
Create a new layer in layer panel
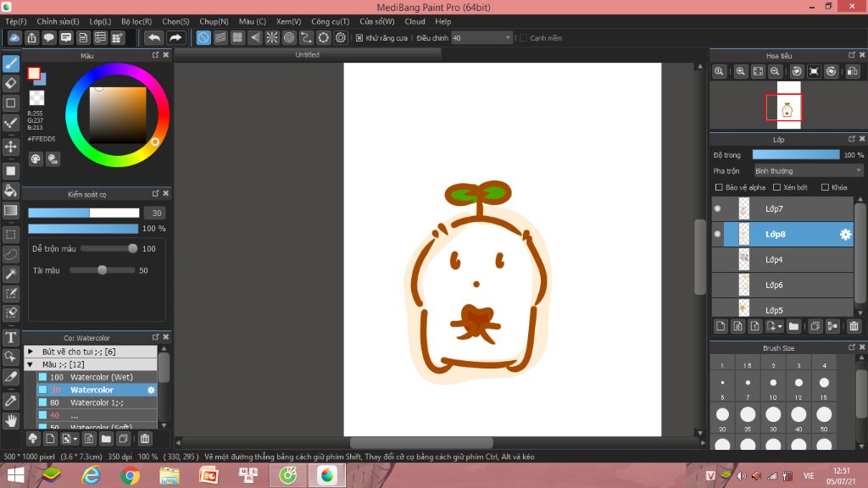[721, 326]
